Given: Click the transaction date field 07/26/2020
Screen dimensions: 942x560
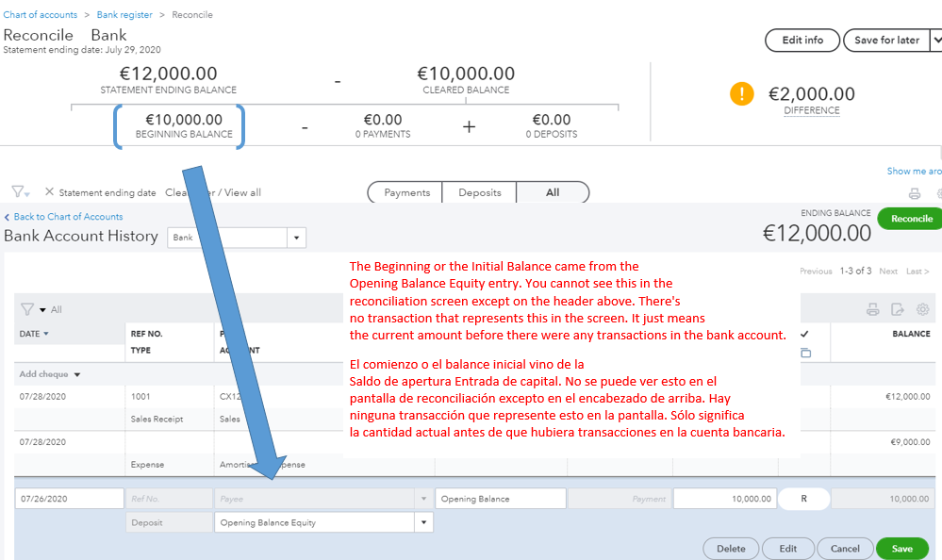Looking at the screenshot, I should [70, 499].
